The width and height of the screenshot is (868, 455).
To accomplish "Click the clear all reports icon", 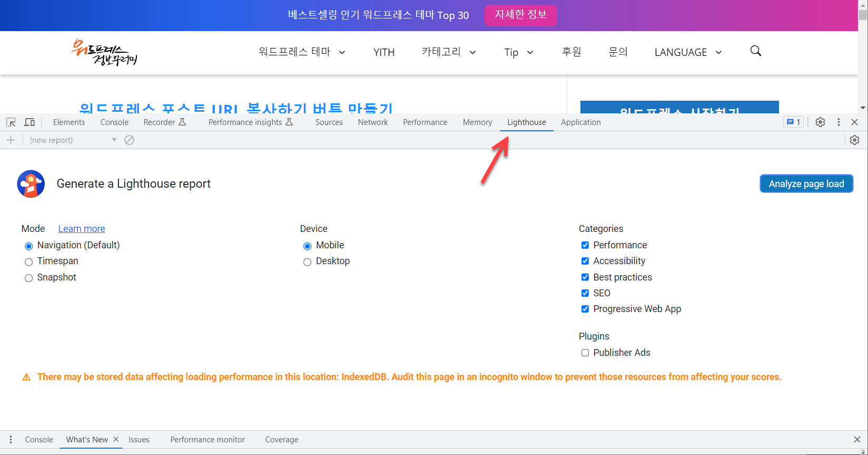I will tap(129, 140).
